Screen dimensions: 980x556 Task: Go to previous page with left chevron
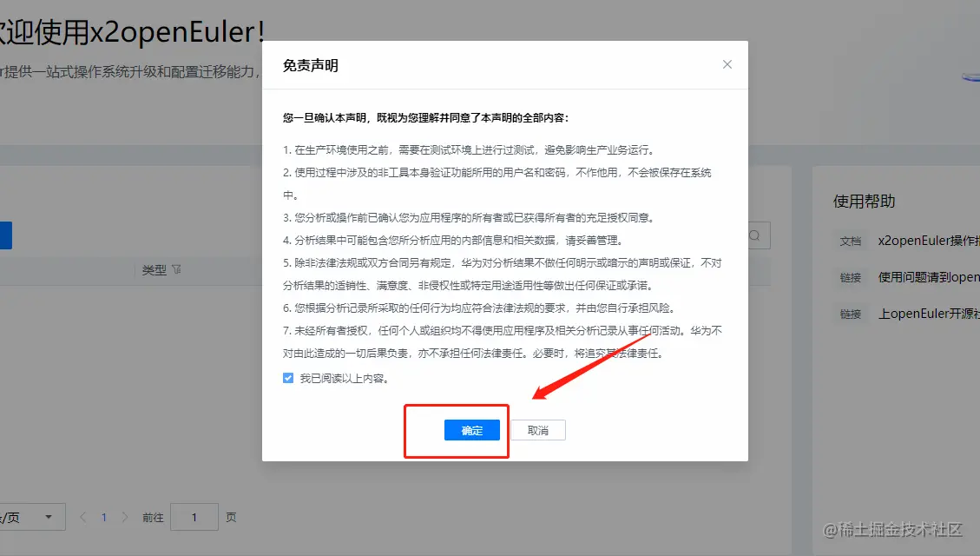[x=83, y=517]
